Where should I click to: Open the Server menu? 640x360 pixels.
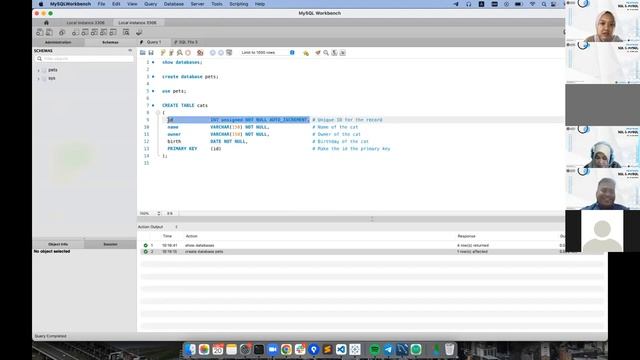click(x=198, y=4)
